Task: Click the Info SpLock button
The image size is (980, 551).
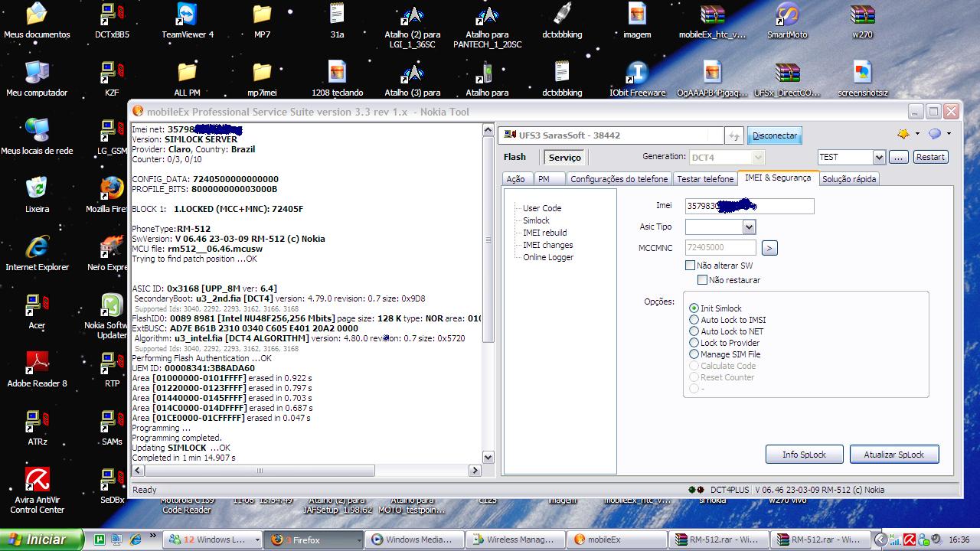Action: coord(805,455)
